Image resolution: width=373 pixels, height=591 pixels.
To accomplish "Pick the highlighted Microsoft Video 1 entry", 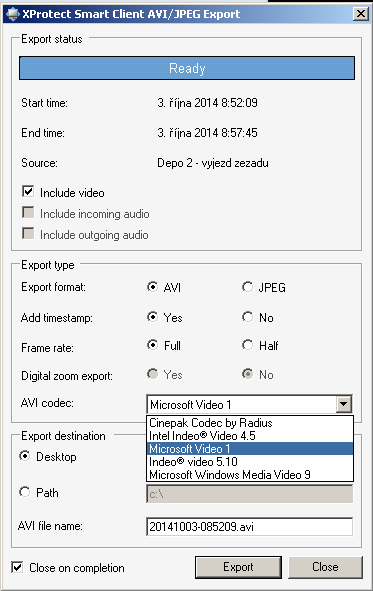I will pos(250,449).
